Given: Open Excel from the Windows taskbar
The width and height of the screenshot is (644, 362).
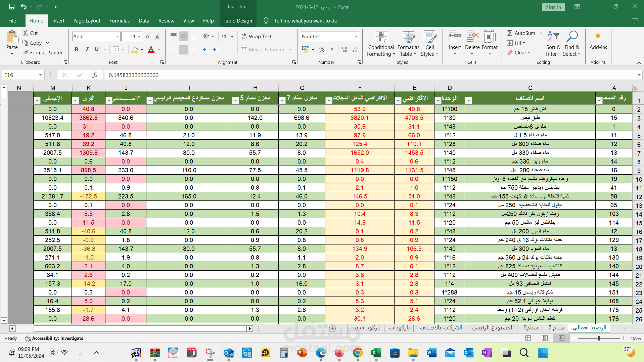Looking at the screenshot, I should [376, 353].
